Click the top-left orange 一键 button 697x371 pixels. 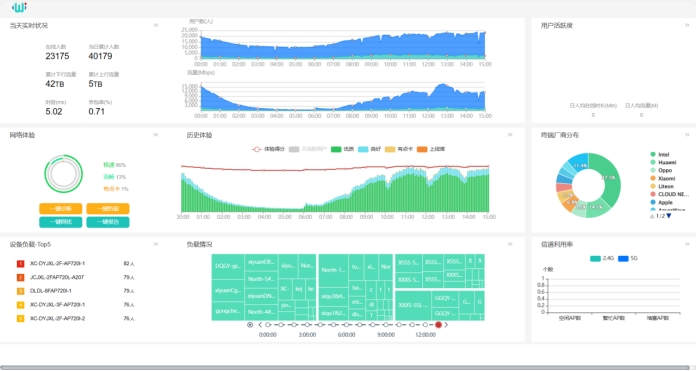[60, 208]
